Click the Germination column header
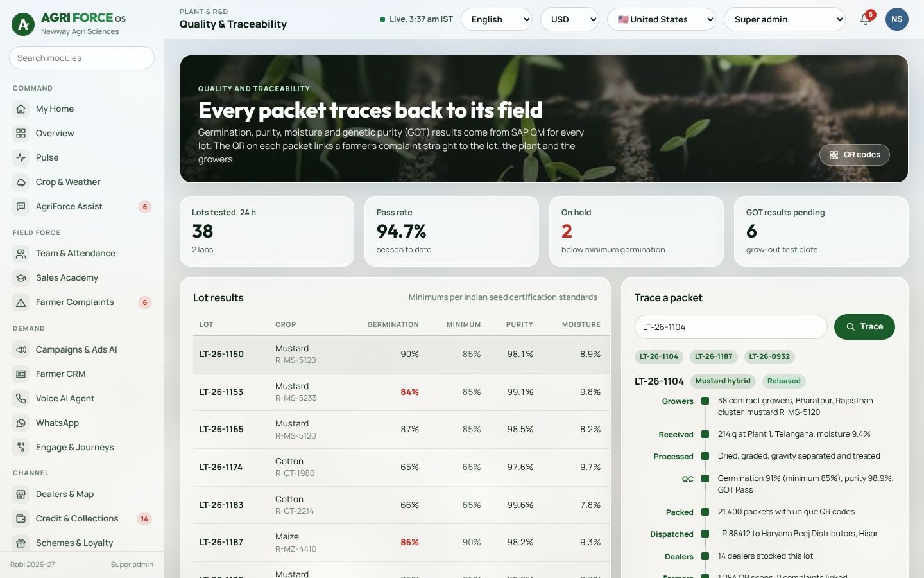Screen dimensions: 924x578 pyautogui.click(x=393, y=325)
